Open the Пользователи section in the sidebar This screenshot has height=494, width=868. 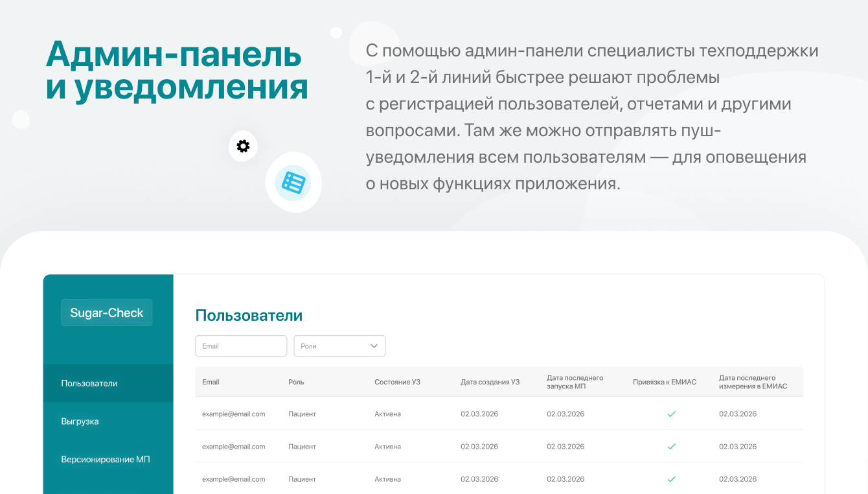pyautogui.click(x=108, y=383)
